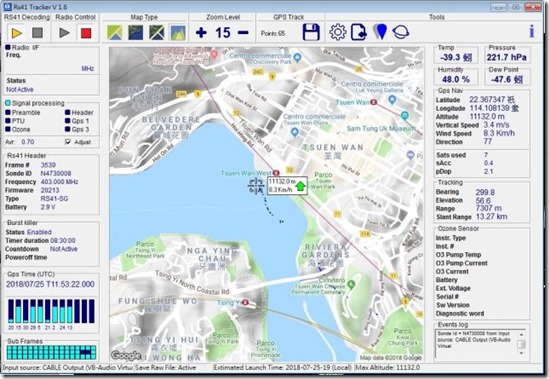
Task: Start radio control with gray play icon
Action: click(64, 33)
